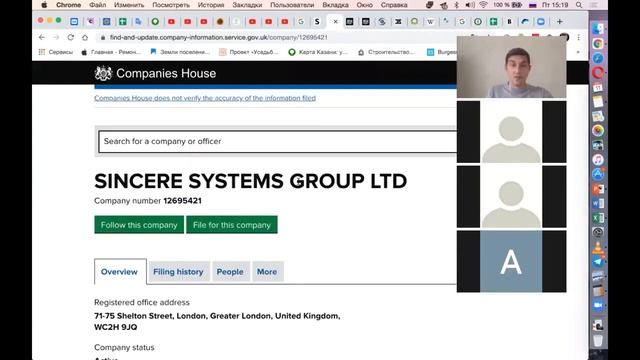Open the Справка menu
This screenshot has height=360, width=640.
(x=394, y=5)
